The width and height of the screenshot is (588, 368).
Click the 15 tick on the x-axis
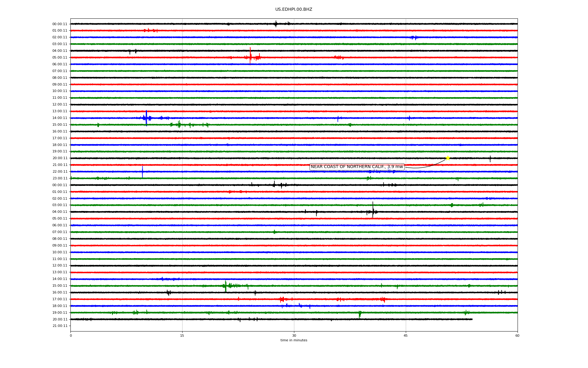pos(182,335)
